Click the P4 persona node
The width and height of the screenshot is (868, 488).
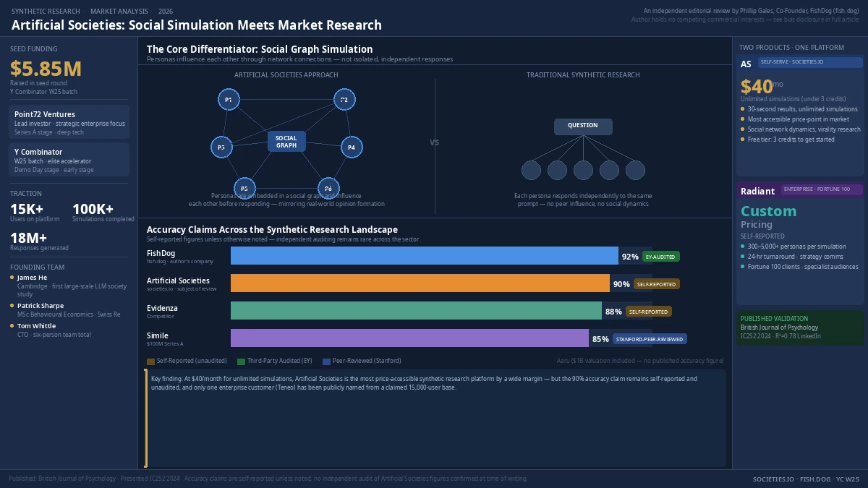(352, 147)
